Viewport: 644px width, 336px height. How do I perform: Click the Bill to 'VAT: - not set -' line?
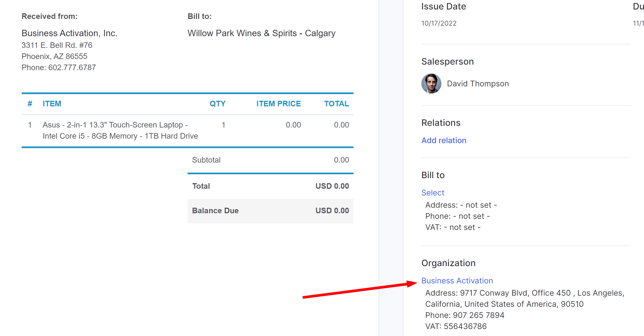[x=453, y=227]
